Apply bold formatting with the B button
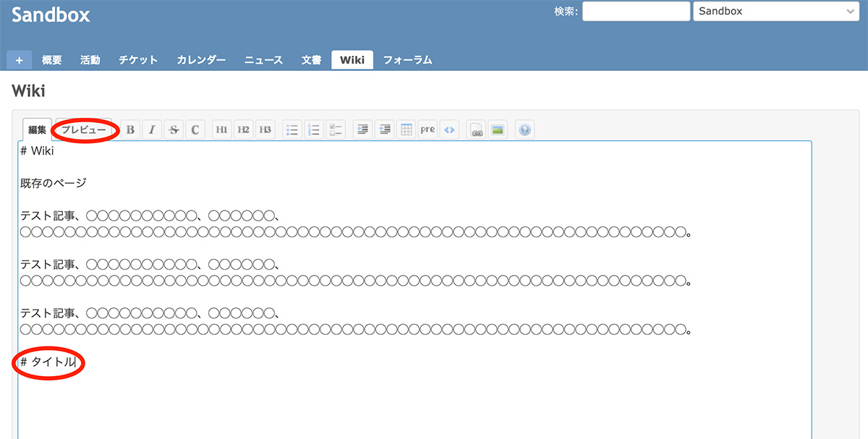 click(x=130, y=130)
